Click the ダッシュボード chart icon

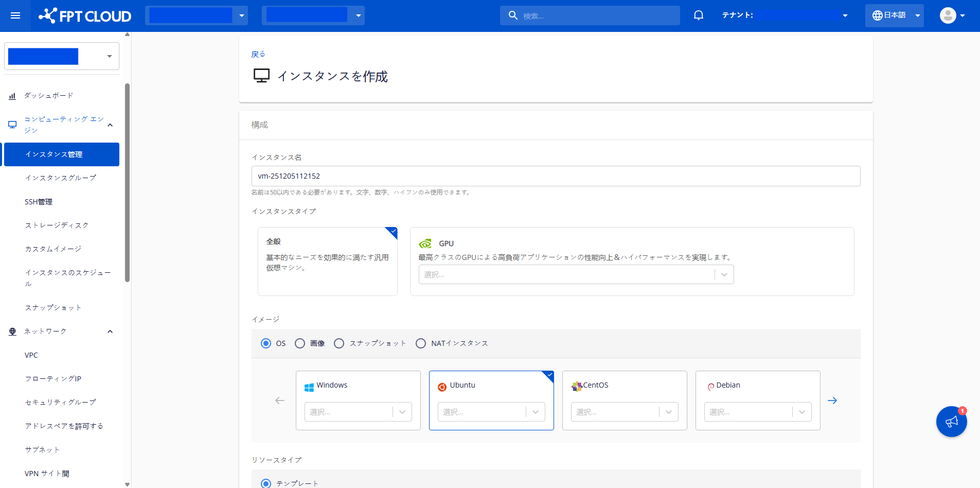(x=12, y=96)
